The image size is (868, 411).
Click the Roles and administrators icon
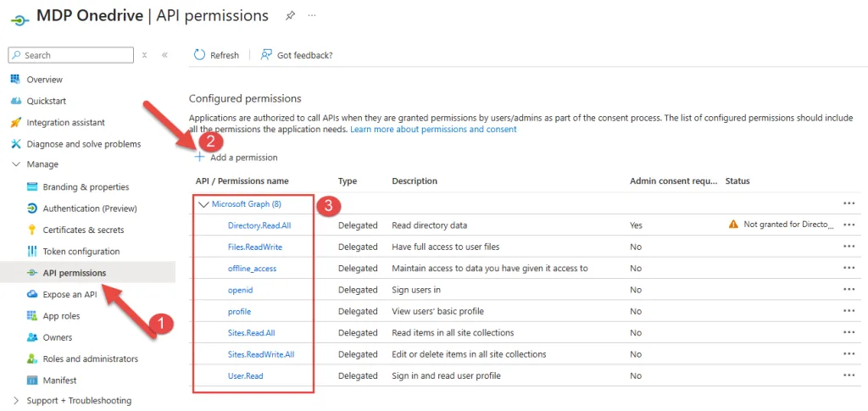pos(32,358)
